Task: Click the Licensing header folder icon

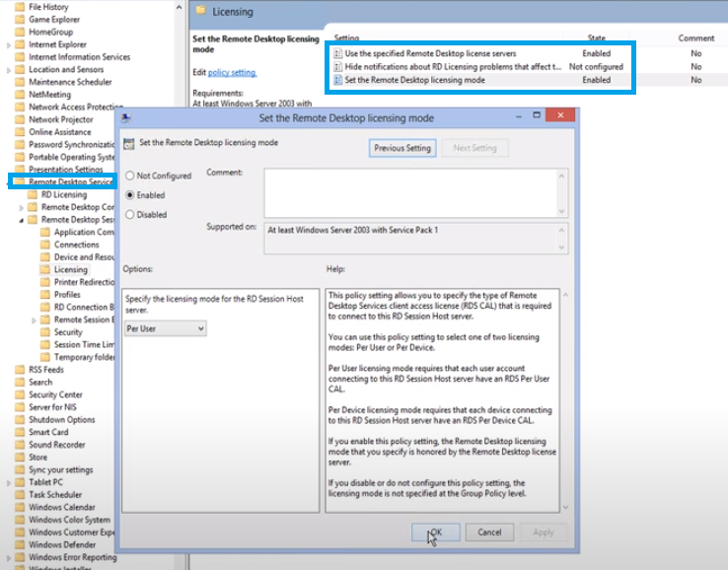Action: tap(201, 11)
